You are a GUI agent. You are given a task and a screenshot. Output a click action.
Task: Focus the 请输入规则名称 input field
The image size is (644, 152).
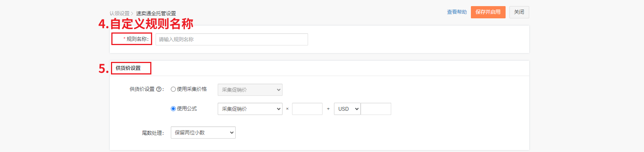(232, 39)
